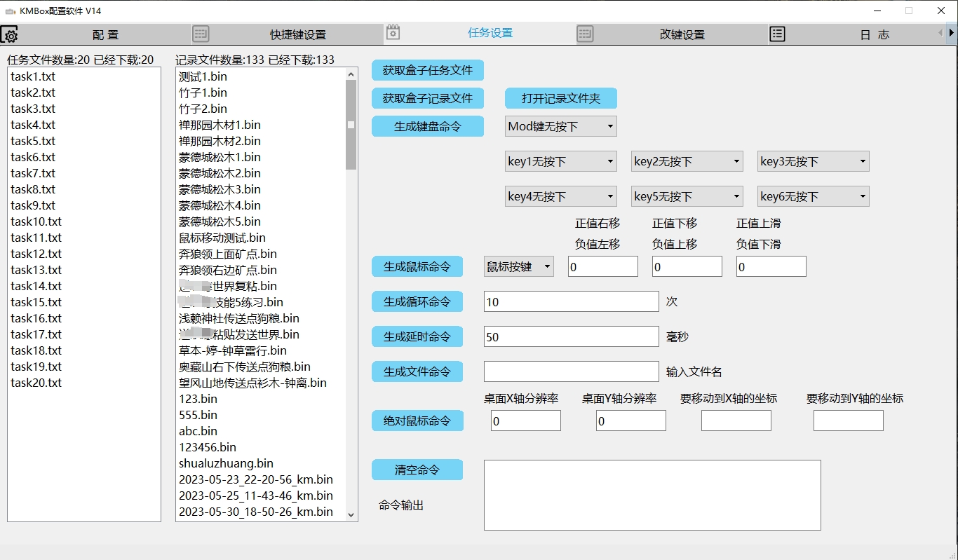The height and width of the screenshot is (560, 958).
Task: Click the 清空命令 button
Action: [x=417, y=470]
